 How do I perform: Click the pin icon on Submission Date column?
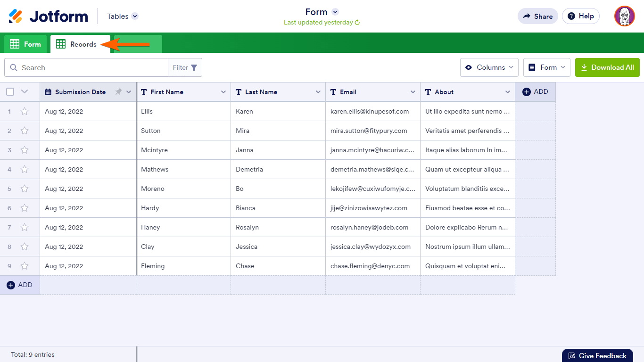pyautogui.click(x=118, y=92)
